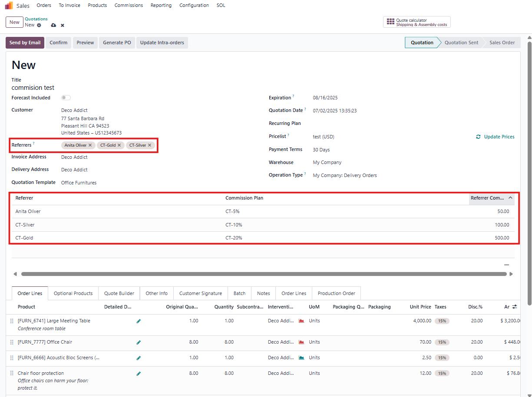532x397 pixels.
Task: Click the cloud save icon
Action: (x=53, y=25)
